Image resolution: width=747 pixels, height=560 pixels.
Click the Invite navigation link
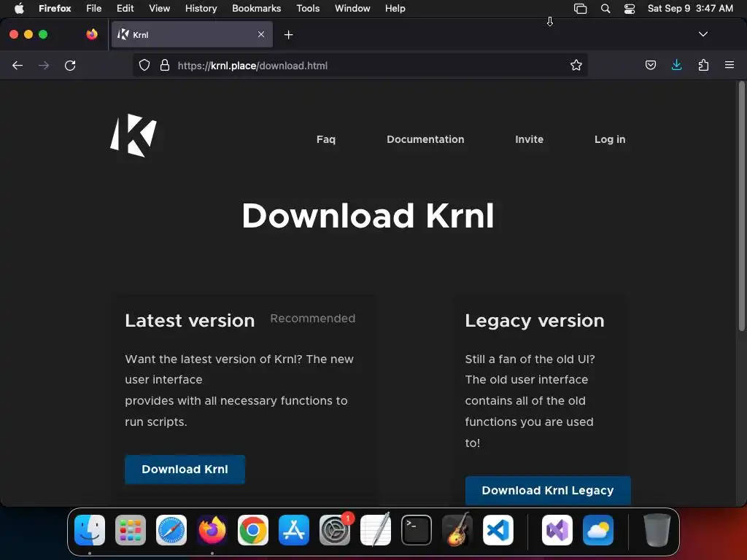(530, 139)
